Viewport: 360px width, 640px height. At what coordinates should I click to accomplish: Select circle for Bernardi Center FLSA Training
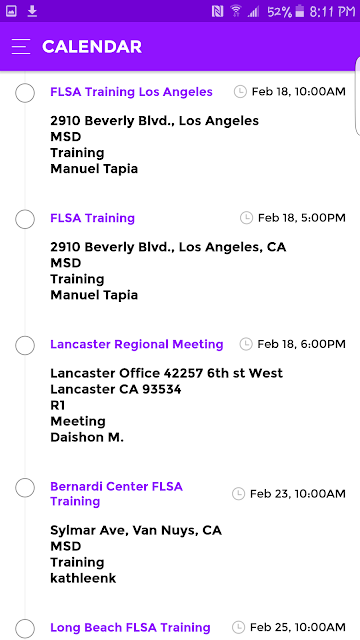pos(25,488)
